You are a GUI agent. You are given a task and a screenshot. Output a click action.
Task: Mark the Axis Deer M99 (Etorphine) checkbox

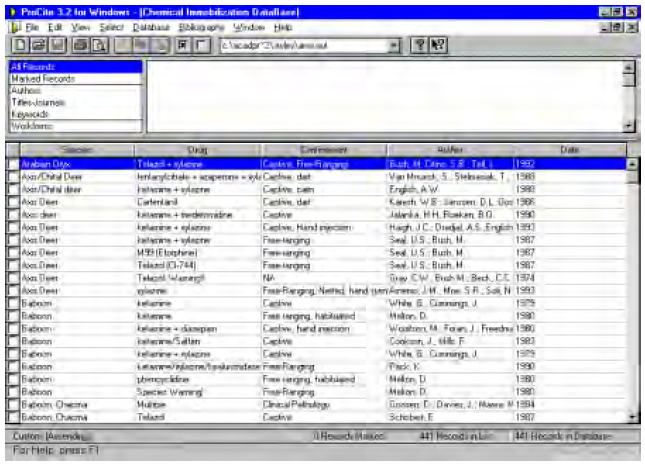[13, 253]
